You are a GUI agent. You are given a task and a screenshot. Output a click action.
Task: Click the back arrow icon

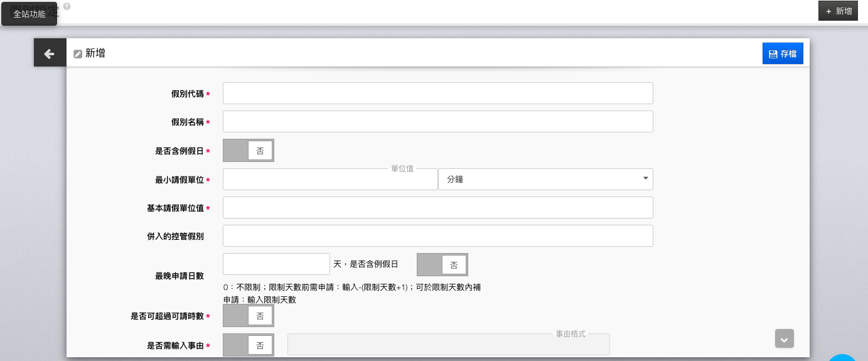pos(50,55)
